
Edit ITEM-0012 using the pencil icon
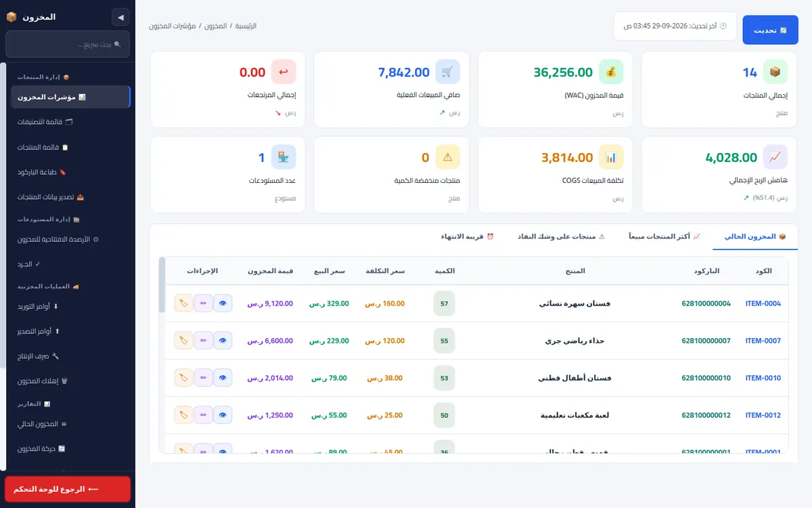[203, 415]
